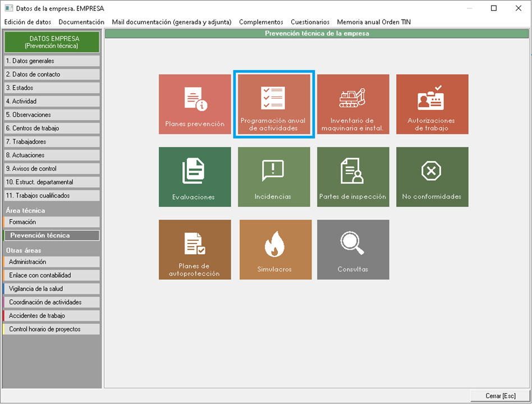The image size is (532, 404).
Task: Open the Partes de inspección tile
Action: (x=353, y=177)
